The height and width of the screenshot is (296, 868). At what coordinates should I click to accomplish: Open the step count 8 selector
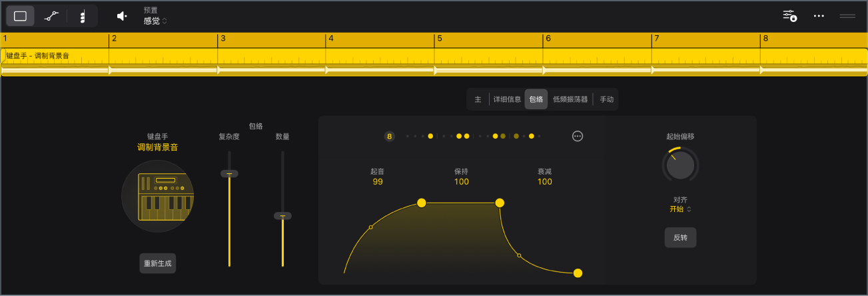390,136
